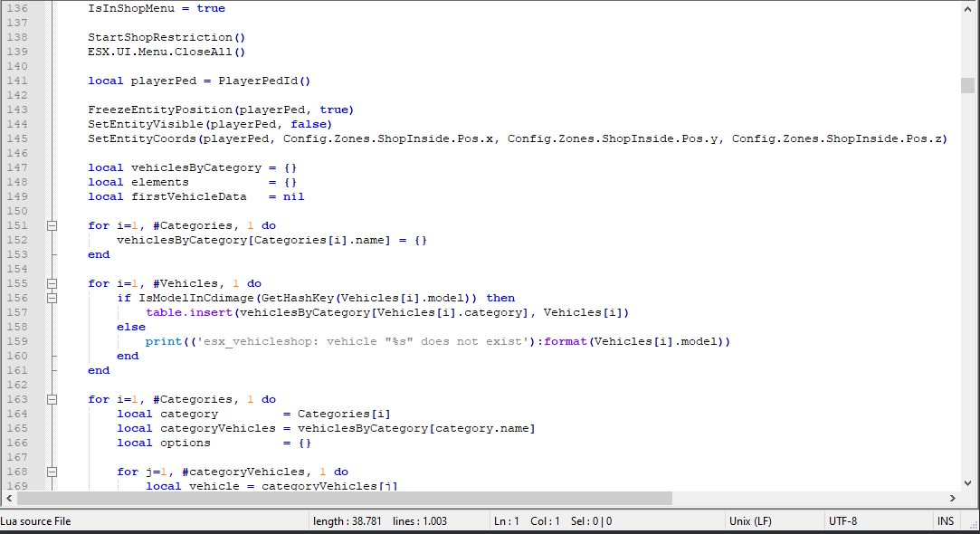Click line number 159 in the margin

17,341
